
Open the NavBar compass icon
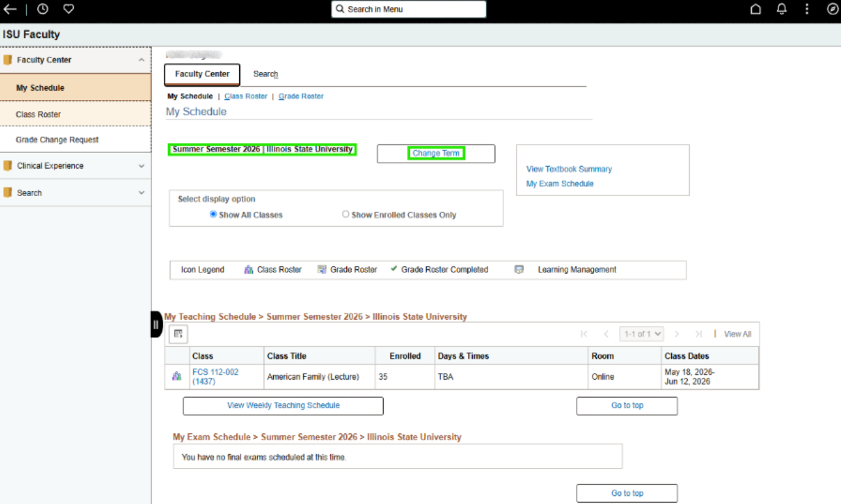(832, 9)
